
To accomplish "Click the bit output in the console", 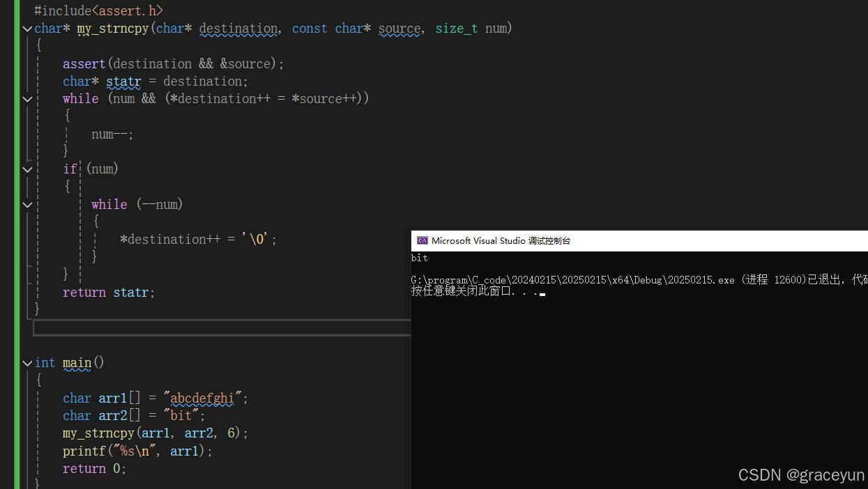I will (419, 258).
